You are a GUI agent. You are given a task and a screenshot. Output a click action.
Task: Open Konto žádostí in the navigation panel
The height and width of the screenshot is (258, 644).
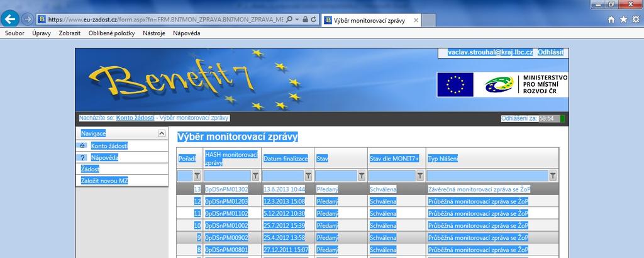(109, 145)
